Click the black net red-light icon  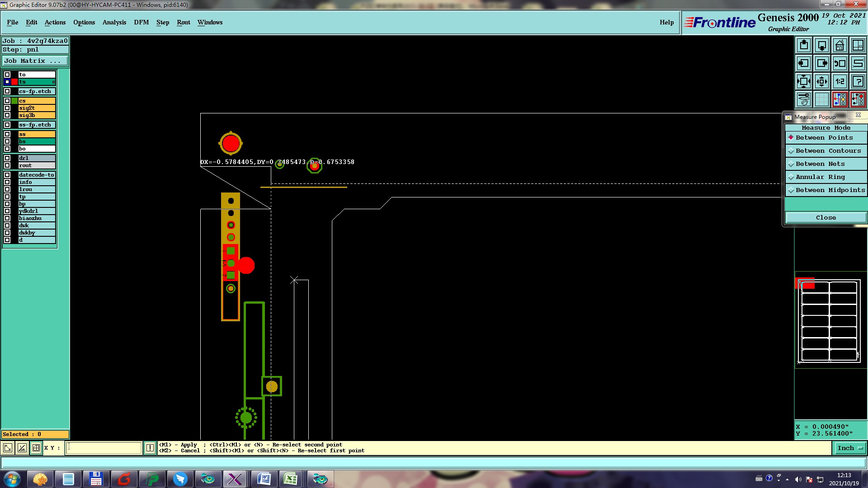[x=858, y=99]
